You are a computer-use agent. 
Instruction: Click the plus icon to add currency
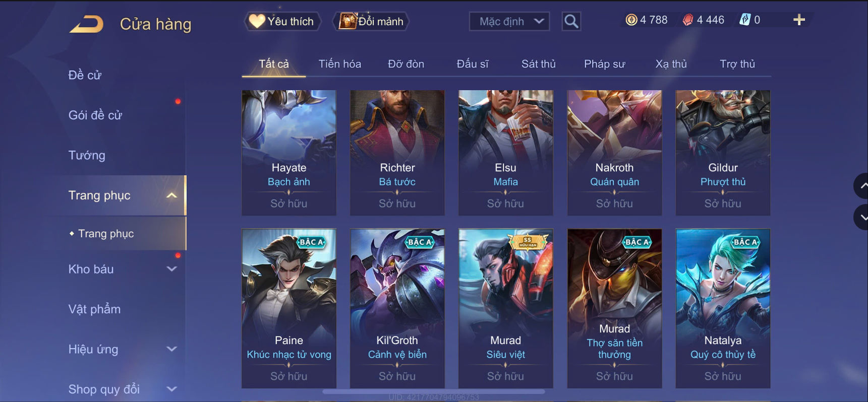pos(799,20)
